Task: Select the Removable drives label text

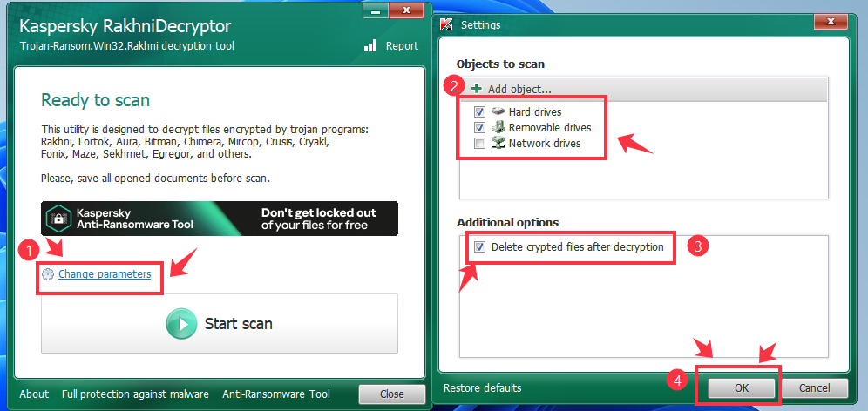Action: (550, 128)
